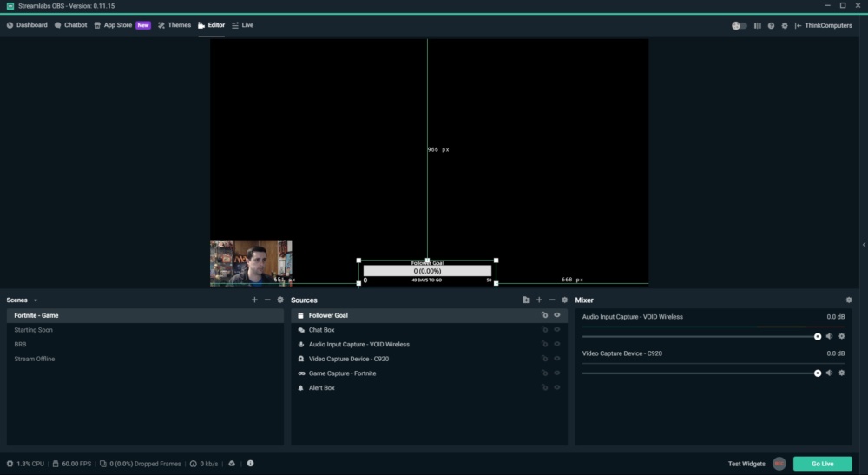The image size is (868, 475).
Task: Select the BRB scene
Action: tap(145, 345)
